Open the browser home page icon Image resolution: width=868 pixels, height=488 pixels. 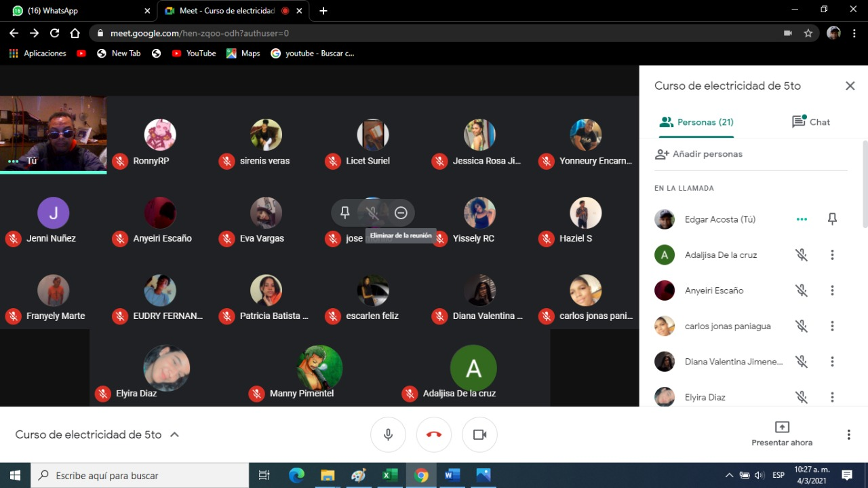click(75, 33)
